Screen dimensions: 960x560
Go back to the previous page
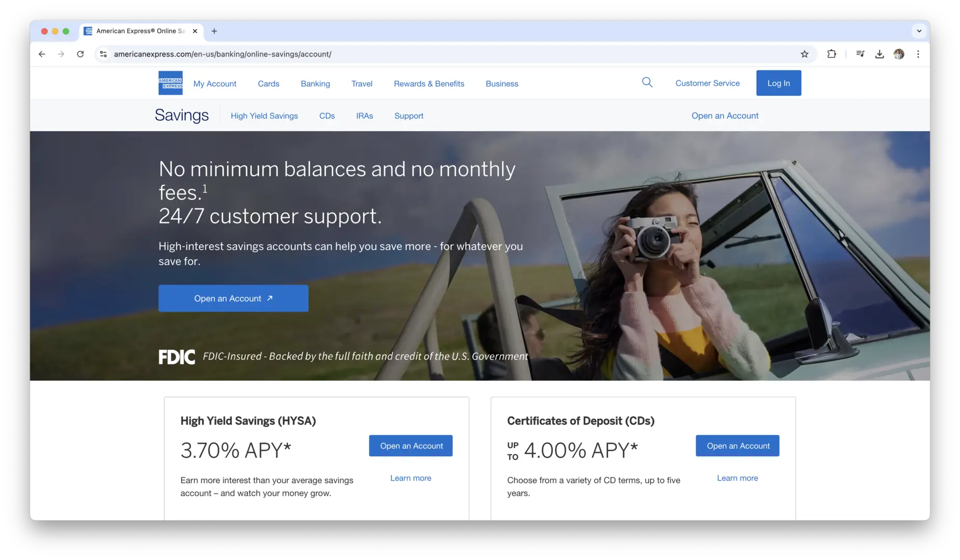(x=42, y=54)
